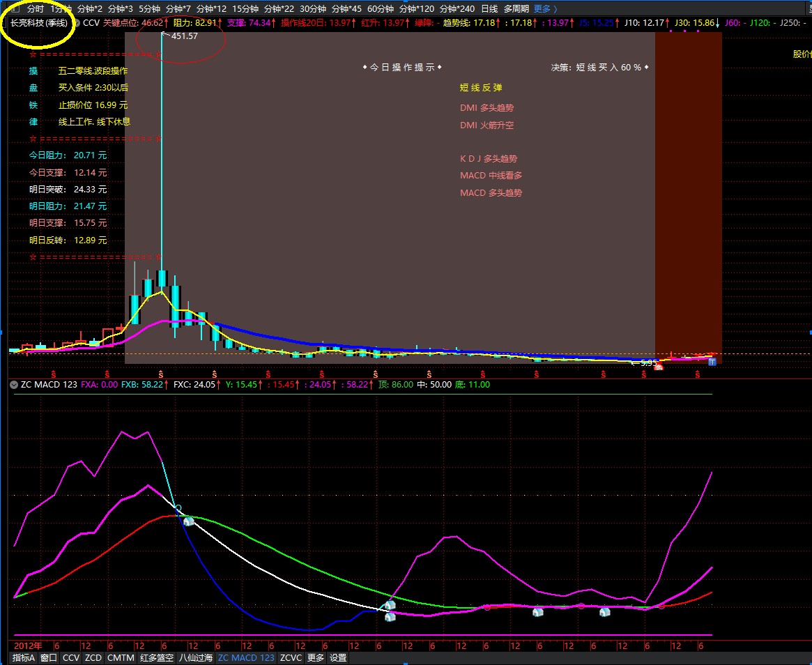Click the K D J 多头趋势 signal text
The width and height of the screenshot is (812, 665).
pos(489,159)
